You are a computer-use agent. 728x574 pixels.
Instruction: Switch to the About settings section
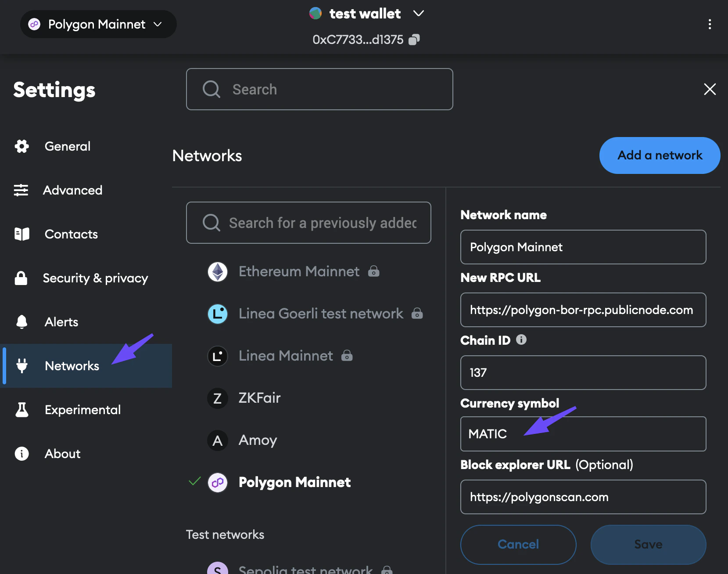tap(62, 454)
